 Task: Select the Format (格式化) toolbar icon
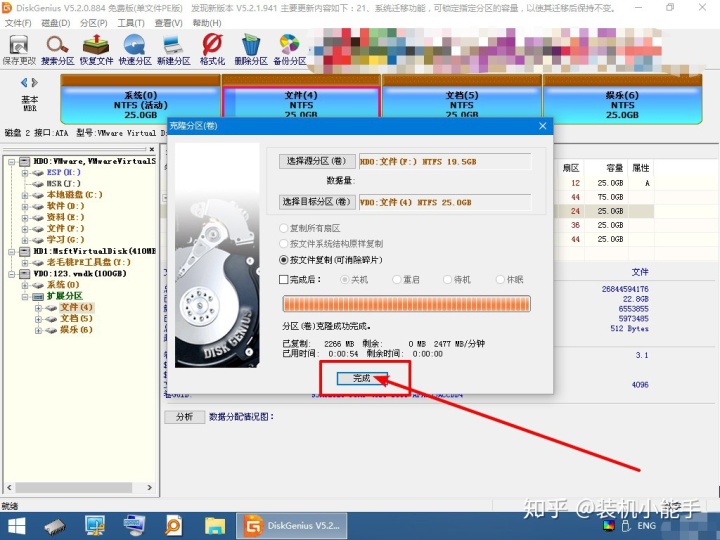click(212, 50)
